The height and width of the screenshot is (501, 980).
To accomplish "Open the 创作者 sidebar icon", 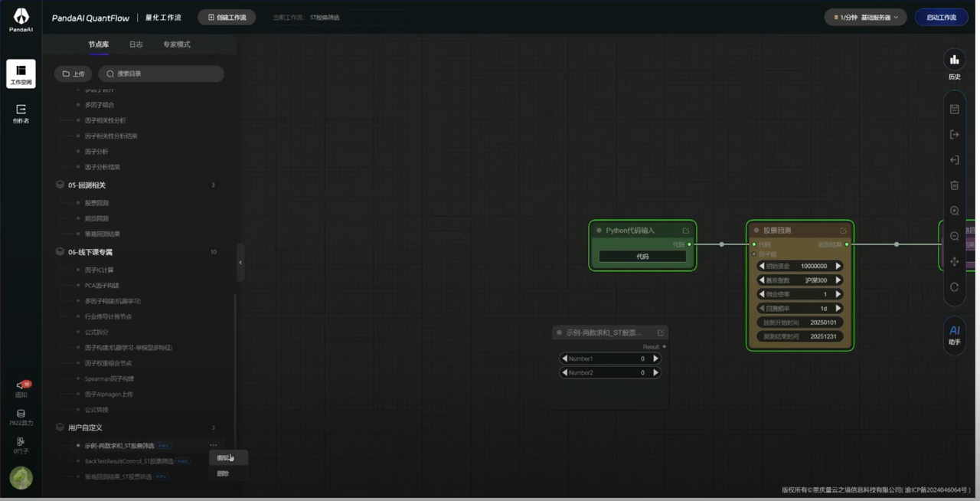I will click(x=21, y=113).
